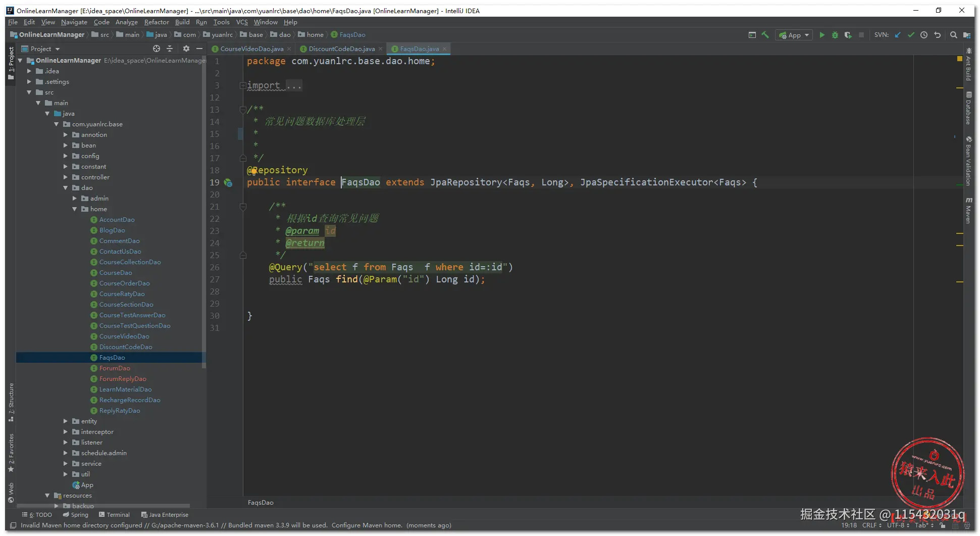Open the VCS menu

pos(242,22)
